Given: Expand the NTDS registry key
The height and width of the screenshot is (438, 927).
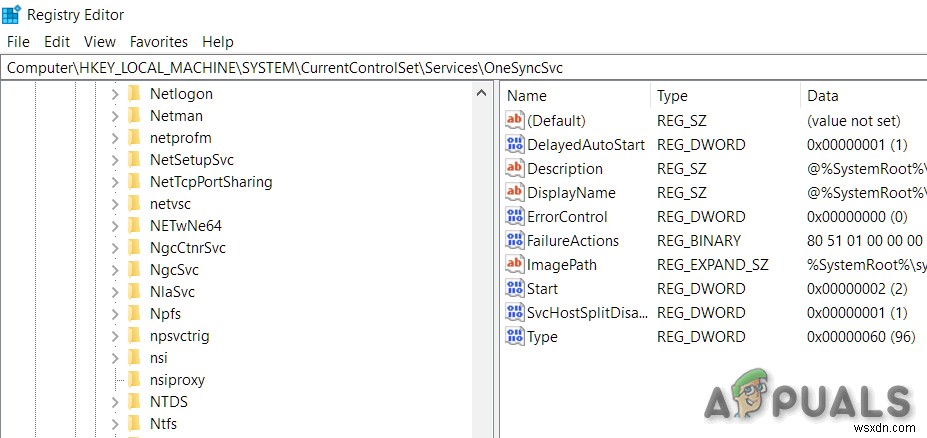Looking at the screenshot, I should (115, 402).
